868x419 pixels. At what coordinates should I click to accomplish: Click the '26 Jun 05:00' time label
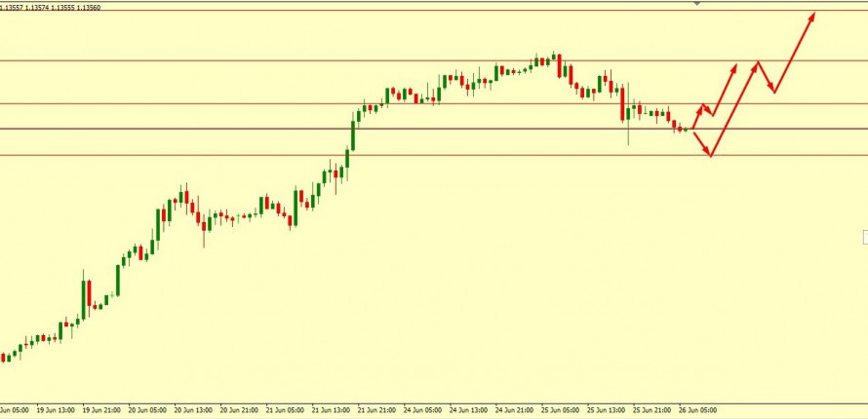[699, 410]
